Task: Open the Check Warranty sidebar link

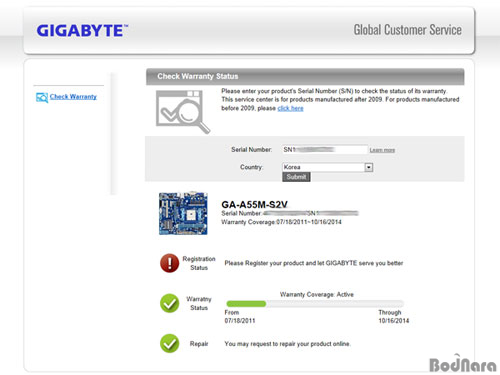Action: 73,97
